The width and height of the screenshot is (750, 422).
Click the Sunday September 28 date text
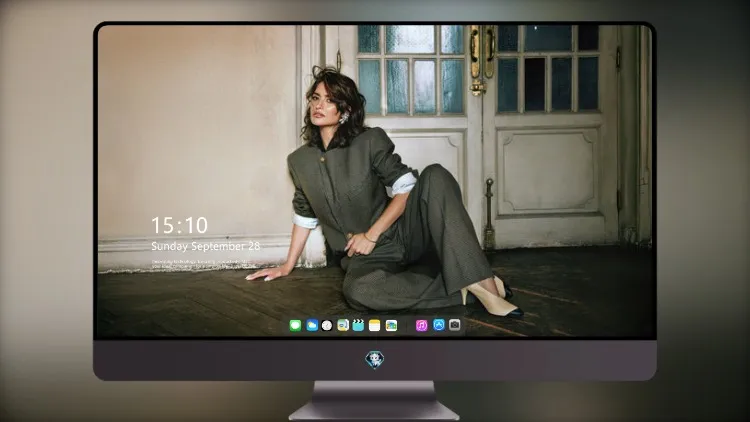pyautogui.click(x=206, y=246)
